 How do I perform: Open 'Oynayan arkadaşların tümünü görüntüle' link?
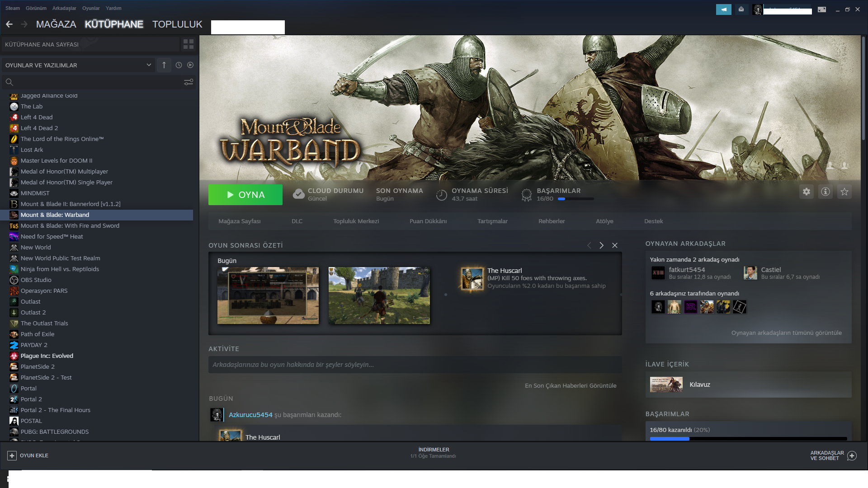point(786,333)
